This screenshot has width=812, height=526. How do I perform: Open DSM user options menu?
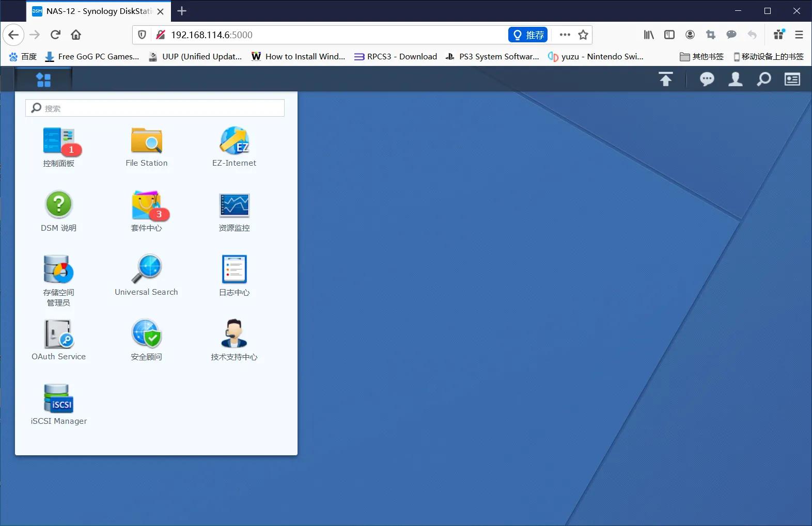[x=736, y=79]
